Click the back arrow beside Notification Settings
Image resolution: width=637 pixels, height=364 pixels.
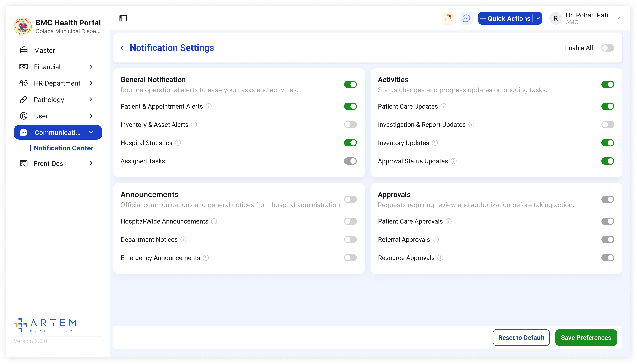(x=122, y=48)
